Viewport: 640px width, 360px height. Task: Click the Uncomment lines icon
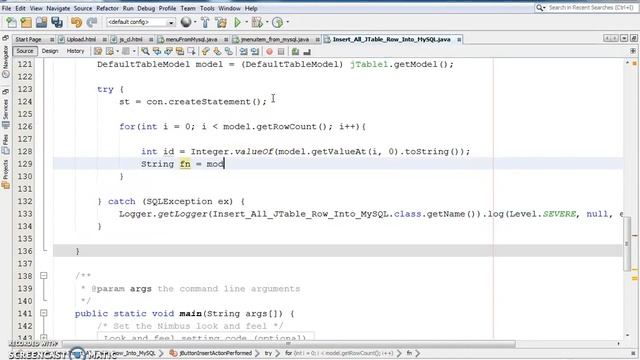[x=307, y=51]
